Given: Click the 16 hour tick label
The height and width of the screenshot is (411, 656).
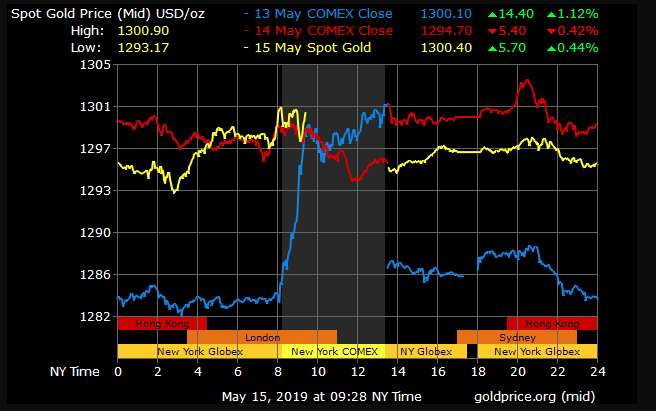Looking at the screenshot, I should click(x=438, y=372).
